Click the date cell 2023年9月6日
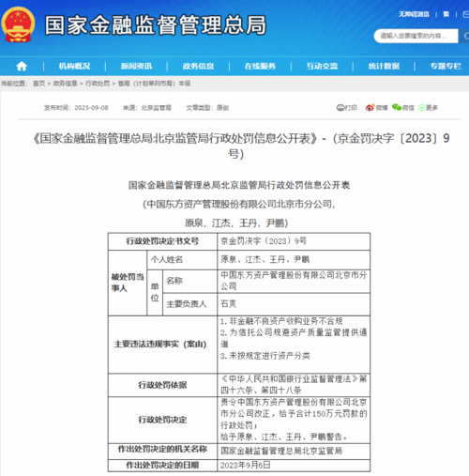 294,466
